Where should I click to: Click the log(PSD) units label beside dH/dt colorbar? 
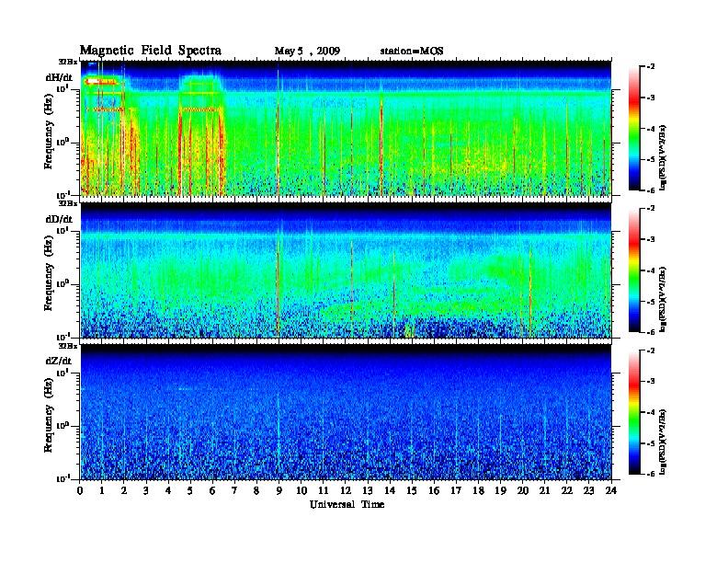point(663,157)
